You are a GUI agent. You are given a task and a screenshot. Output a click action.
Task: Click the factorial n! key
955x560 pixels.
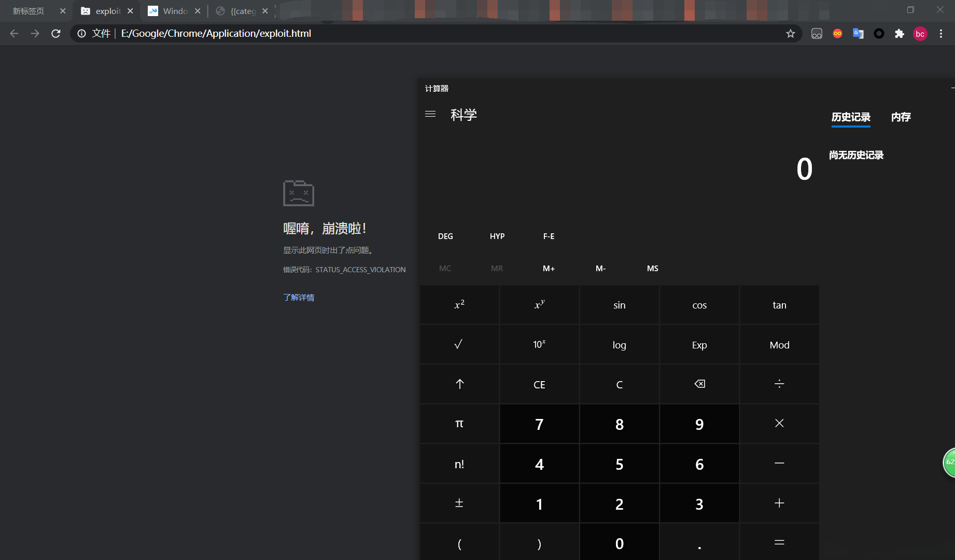coord(459,464)
